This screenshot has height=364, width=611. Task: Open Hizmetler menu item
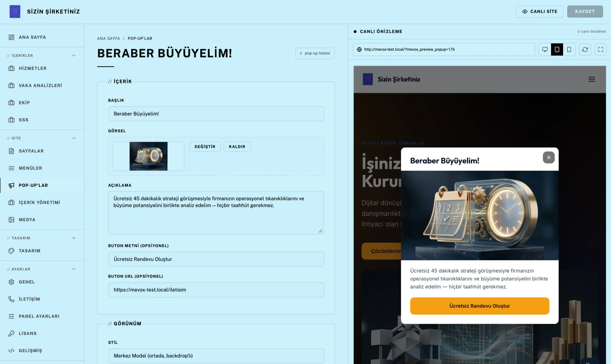[42, 68]
